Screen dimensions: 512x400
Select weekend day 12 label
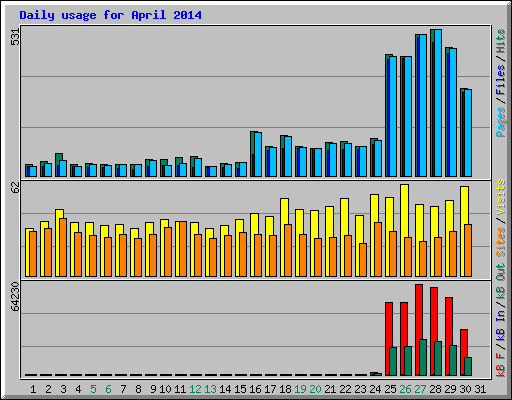pyautogui.click(x=195, y=389)
